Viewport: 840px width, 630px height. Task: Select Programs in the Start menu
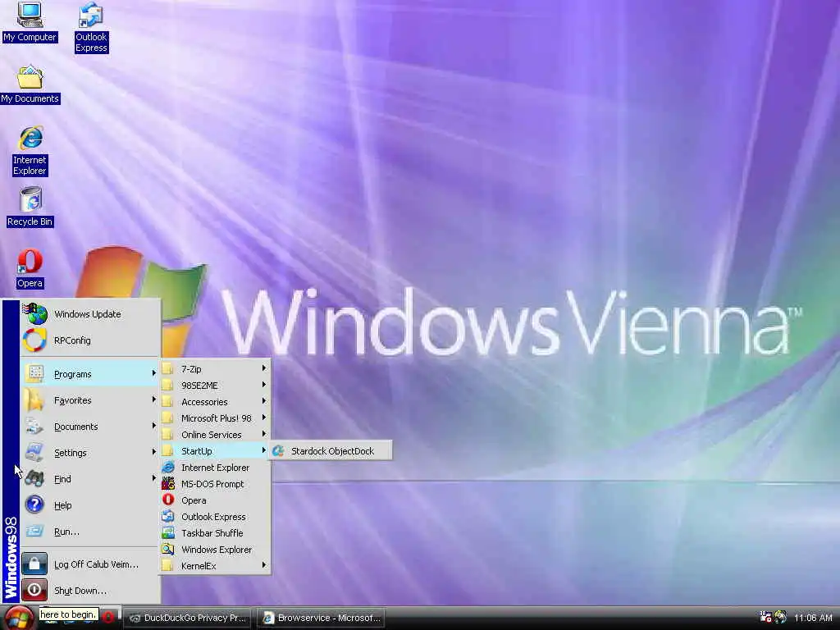(x=90, y=373)
